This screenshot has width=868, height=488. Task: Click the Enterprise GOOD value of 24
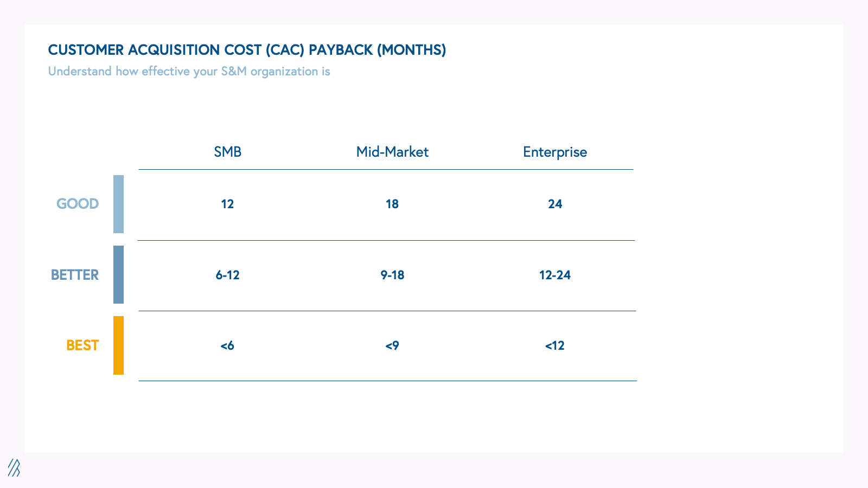(555, 204)
